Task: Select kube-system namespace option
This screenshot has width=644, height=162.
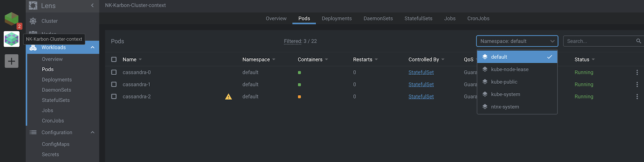Action: [x=517, y=94]
